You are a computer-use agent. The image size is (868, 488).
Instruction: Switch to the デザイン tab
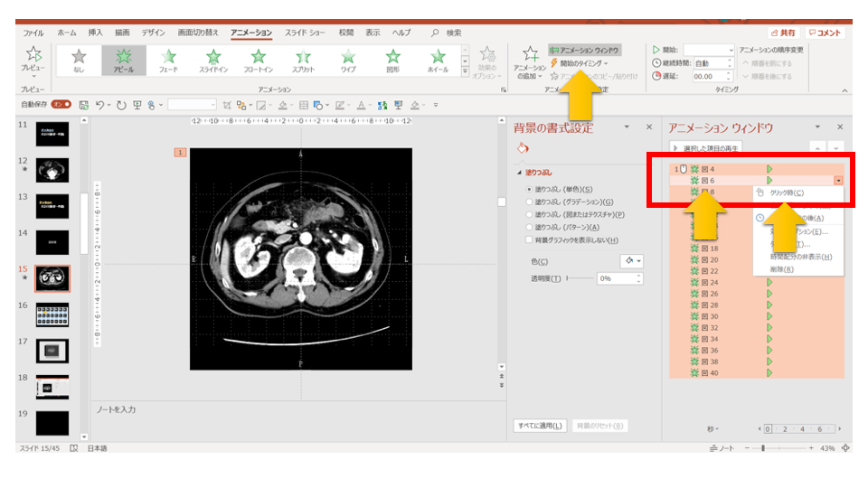click(x=154, y=33)
